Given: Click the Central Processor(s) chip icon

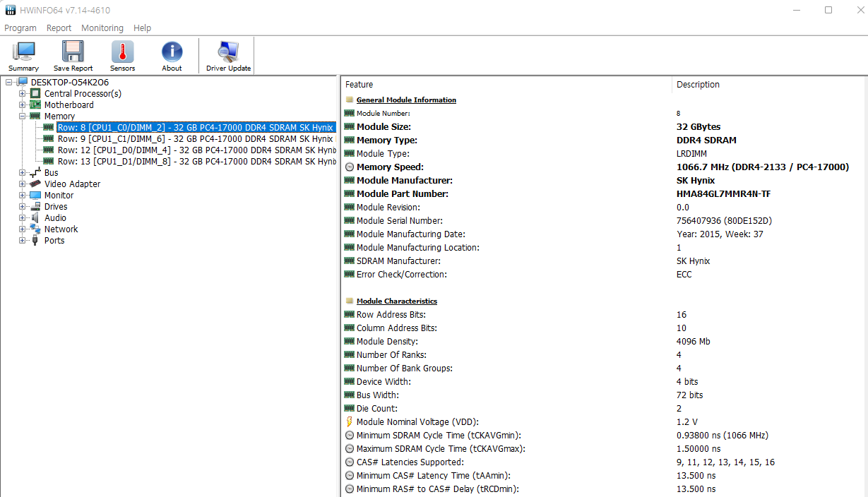Looking at the screenshot, I should point(35,93).
